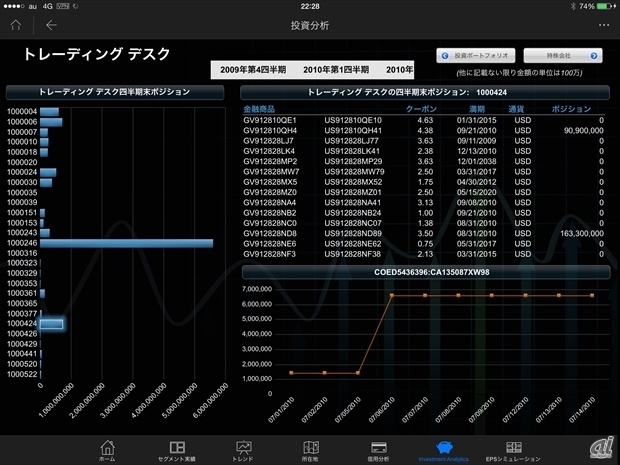Image resolution: width=620 pixels, height=465 pixels.
Task: Click the 07/05/2010 data point on line chart
Action: tap(358, 373)
